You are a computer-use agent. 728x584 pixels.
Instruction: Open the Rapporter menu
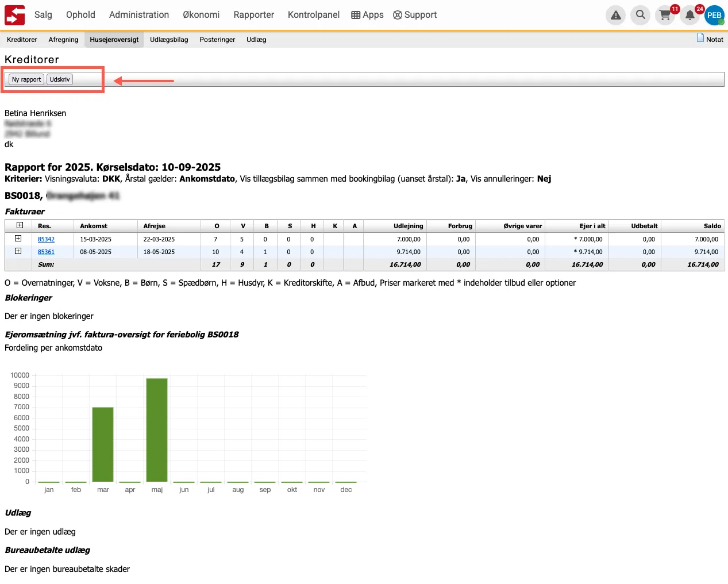point(253,15)
